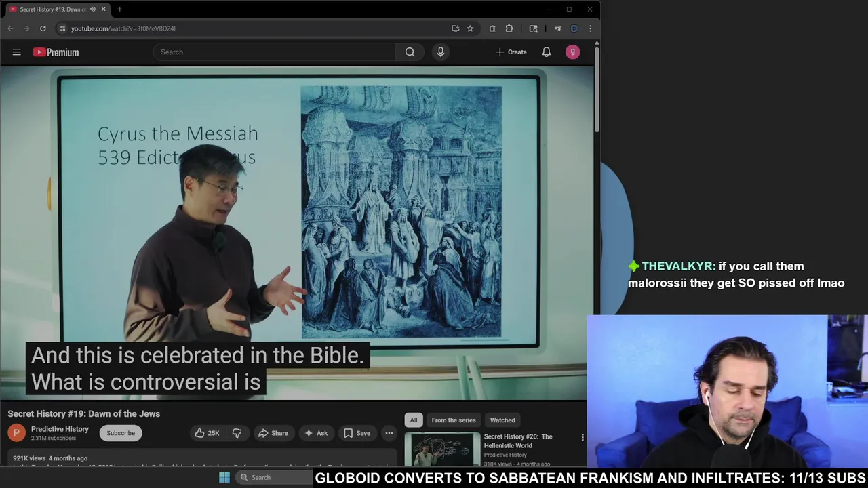This screenshot has width=868, height=488.
Task: Dislike the video
Action: (237, 433)
